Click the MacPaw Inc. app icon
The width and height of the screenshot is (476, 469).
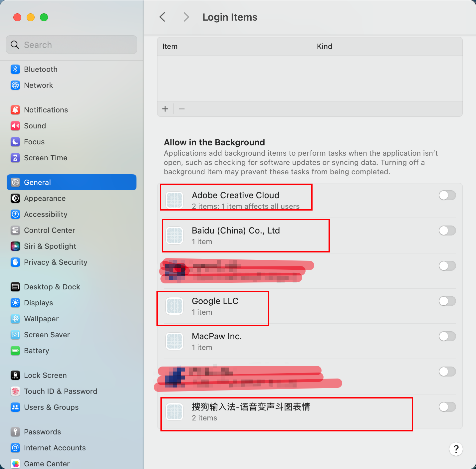(x=174, y=341)
